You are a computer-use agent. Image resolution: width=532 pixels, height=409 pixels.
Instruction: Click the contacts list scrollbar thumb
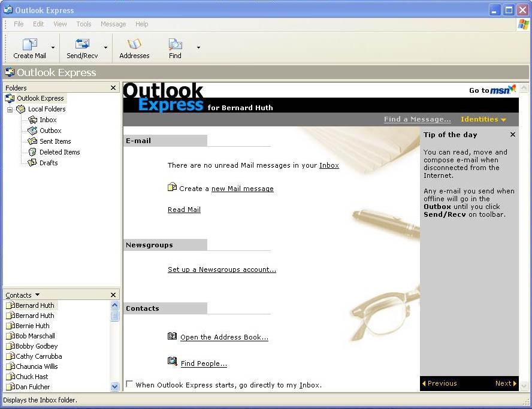(x=114, y=316)
